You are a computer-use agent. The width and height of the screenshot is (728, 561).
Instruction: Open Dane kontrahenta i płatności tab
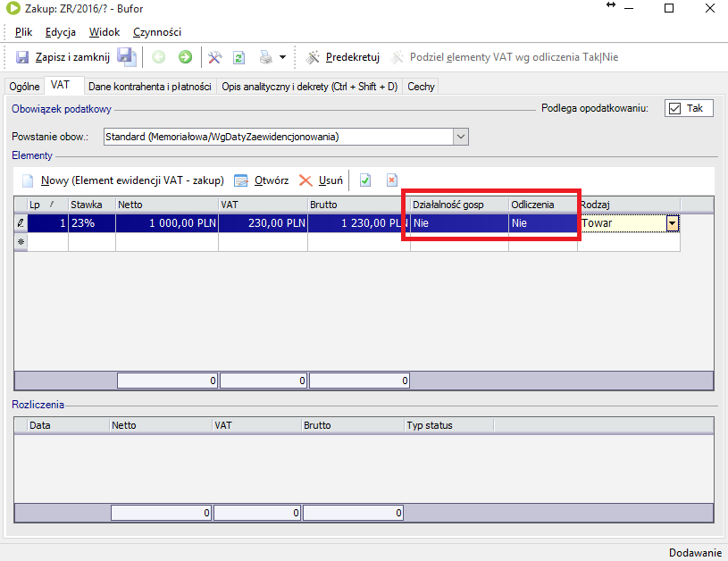(149, 87)
